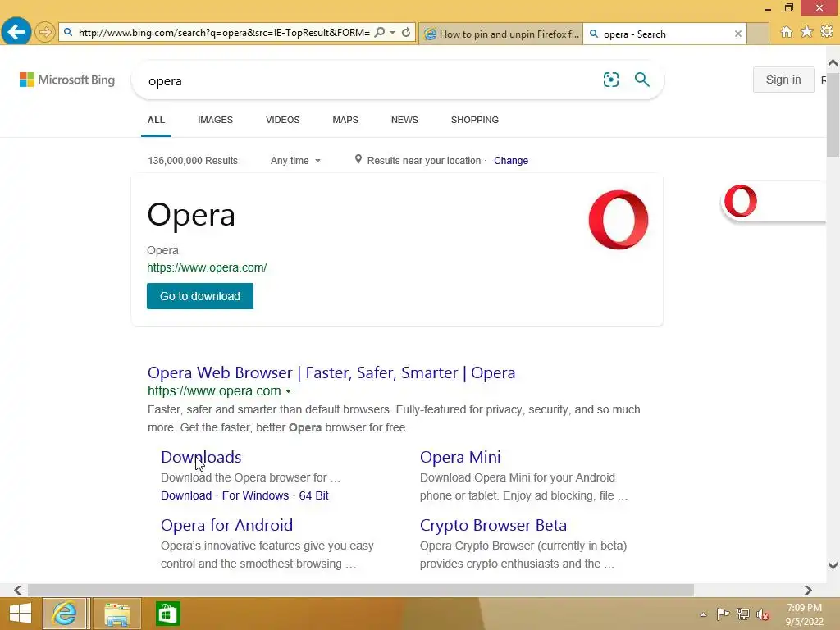Click the Change location link

coord(510,161)
